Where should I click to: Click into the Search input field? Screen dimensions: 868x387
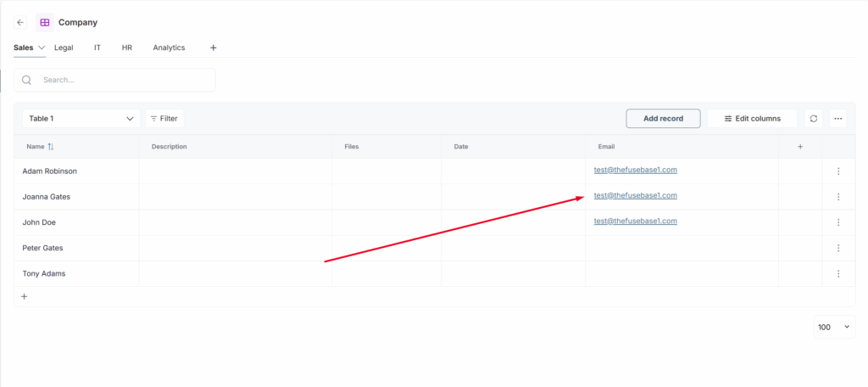click(x=123, y=80)
